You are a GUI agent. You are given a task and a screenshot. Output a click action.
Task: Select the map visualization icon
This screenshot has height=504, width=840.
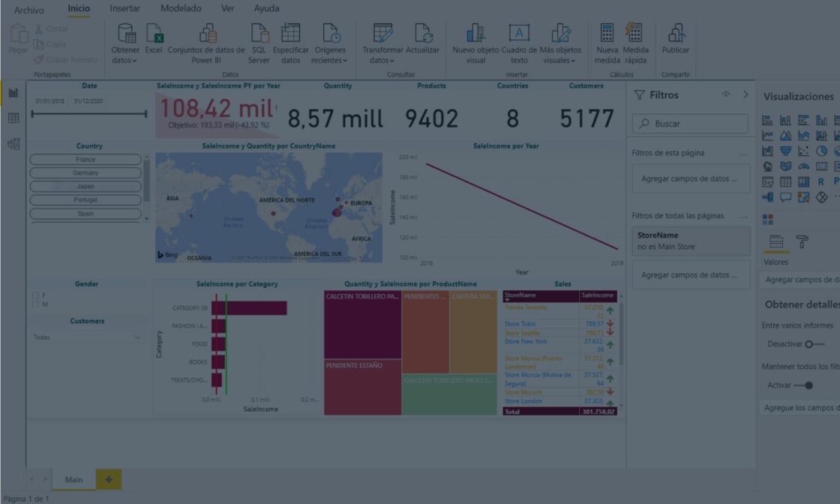(767, 165)
